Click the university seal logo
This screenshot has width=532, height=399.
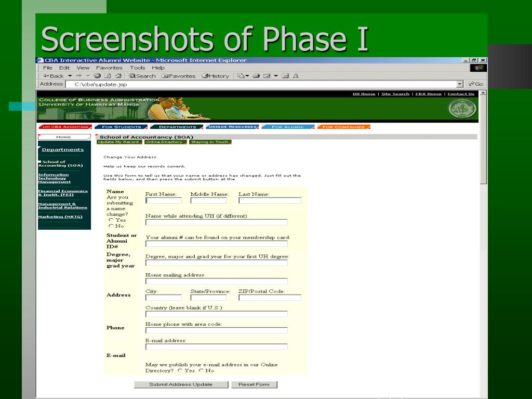tap(462, 109)
